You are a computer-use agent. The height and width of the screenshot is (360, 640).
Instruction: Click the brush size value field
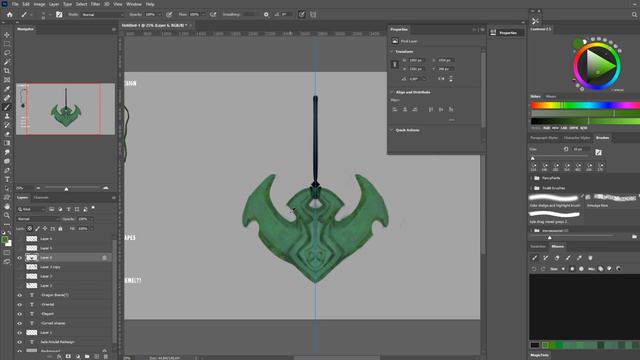[580, 149]
